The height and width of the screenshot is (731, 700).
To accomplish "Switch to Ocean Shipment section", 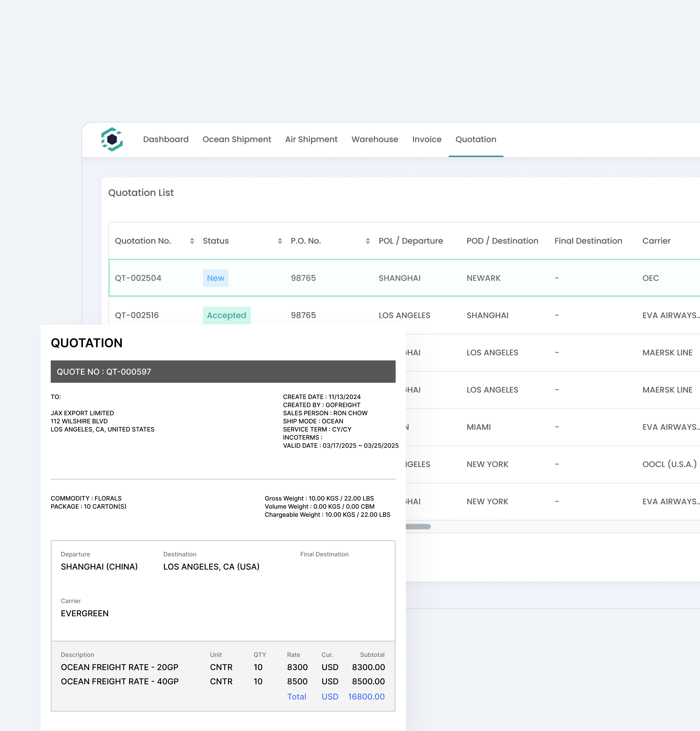I will click(237, 139).
